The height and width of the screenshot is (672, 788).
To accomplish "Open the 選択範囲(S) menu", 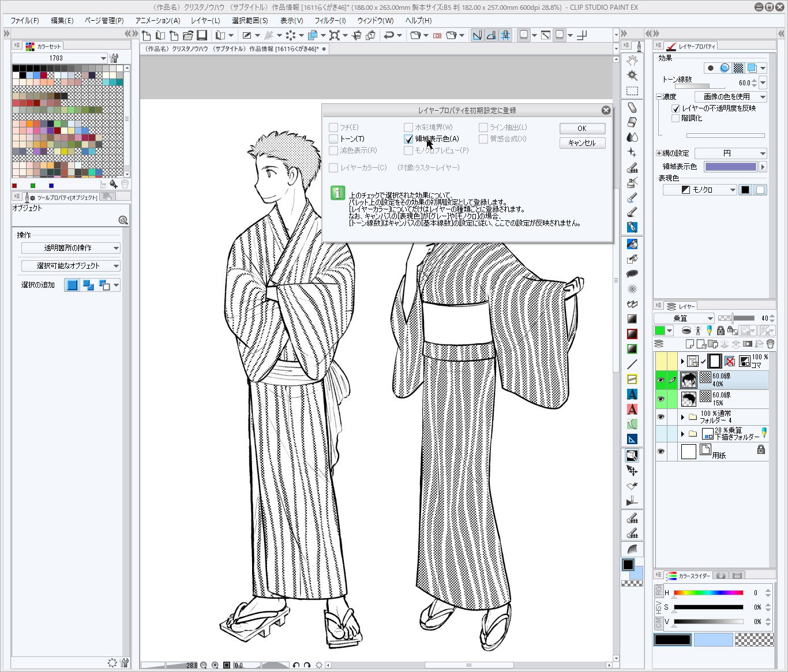I will pos(250,20).
